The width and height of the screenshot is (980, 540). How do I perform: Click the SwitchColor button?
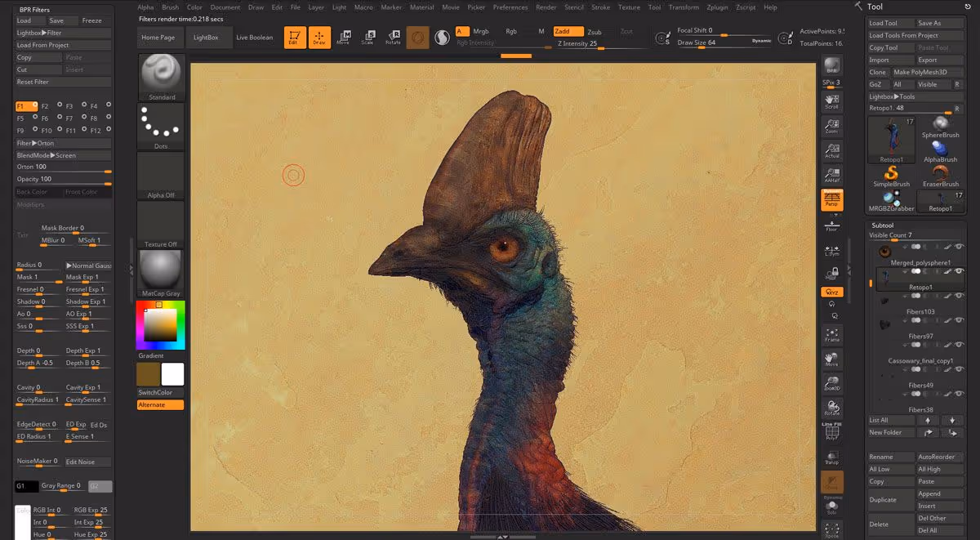161,392
